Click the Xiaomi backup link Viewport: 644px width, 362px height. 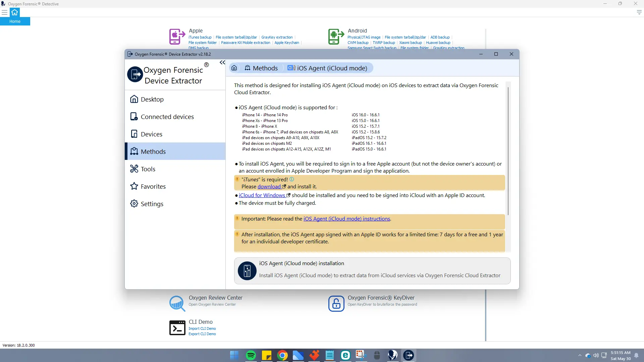pos(410,43)
